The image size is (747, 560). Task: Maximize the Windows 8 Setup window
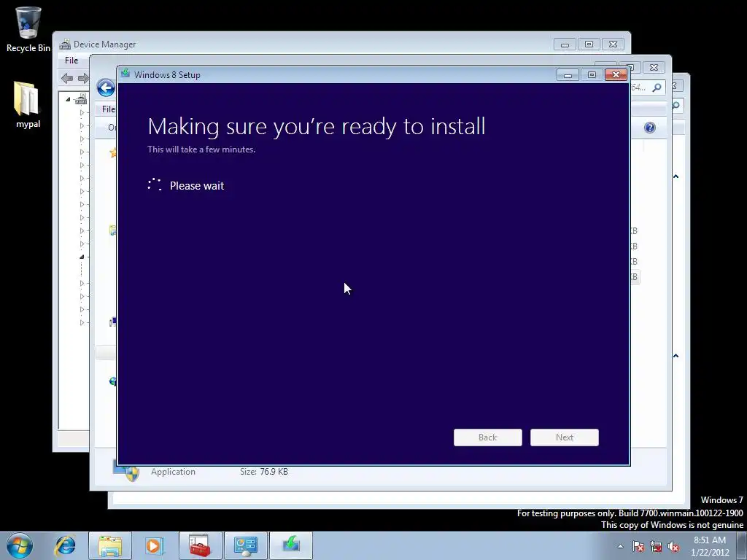point(592,75)
